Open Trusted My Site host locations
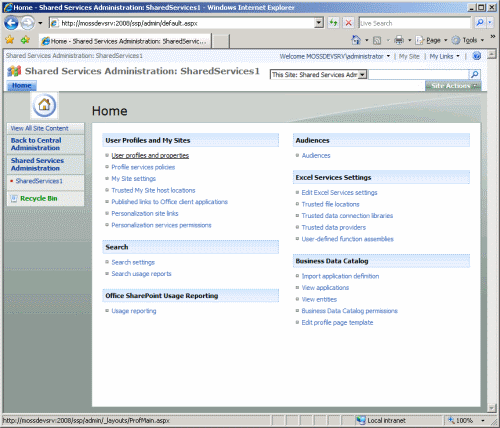 coord(153,190)
